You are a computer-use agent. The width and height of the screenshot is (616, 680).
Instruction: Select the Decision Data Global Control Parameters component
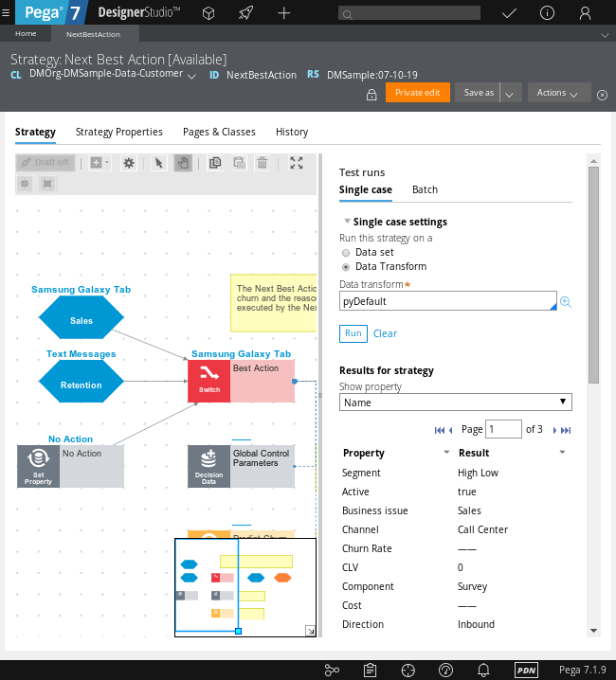click(242, 467)
